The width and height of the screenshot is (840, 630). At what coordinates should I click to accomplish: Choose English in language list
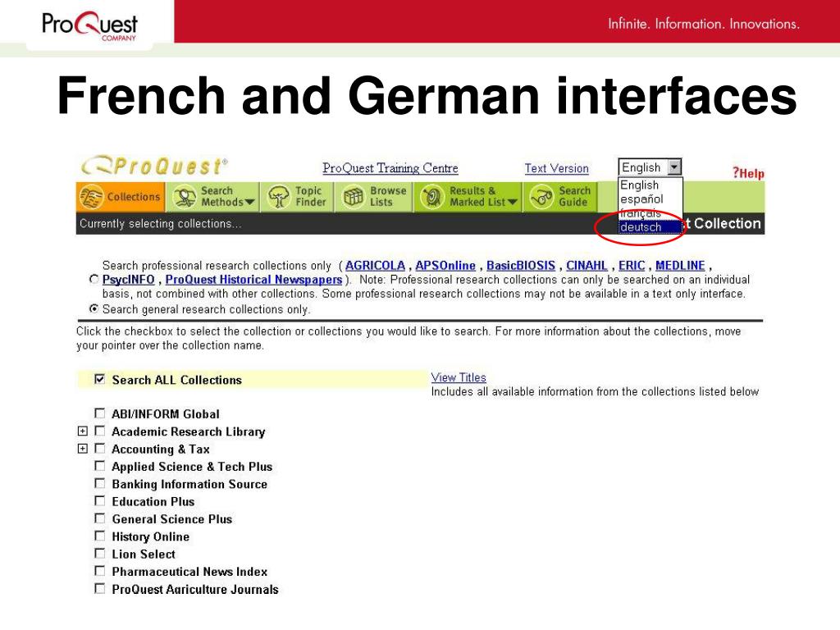coord(651,185)
